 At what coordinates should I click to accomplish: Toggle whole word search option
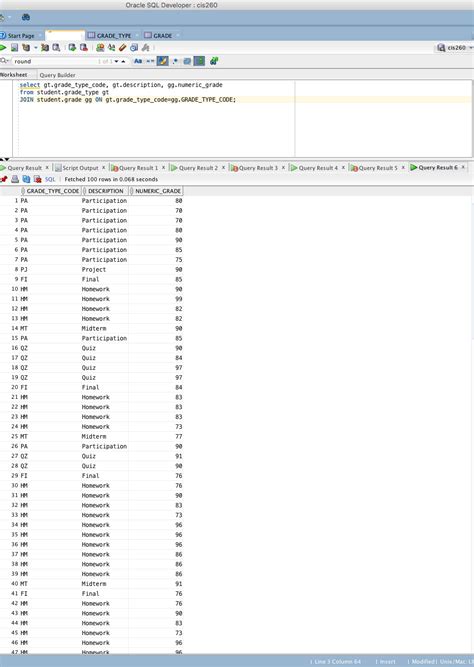tap(150, 61)
